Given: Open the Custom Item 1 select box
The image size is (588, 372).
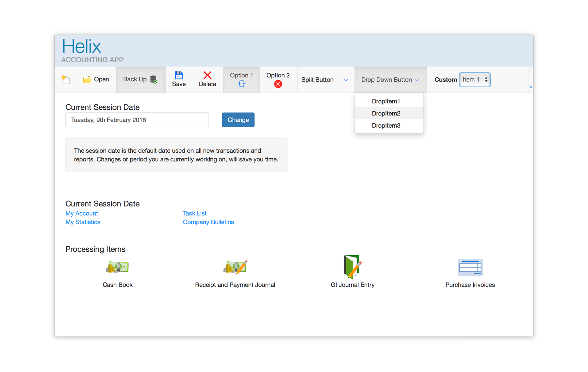Looking at the screenshot, I should point(475,80).
